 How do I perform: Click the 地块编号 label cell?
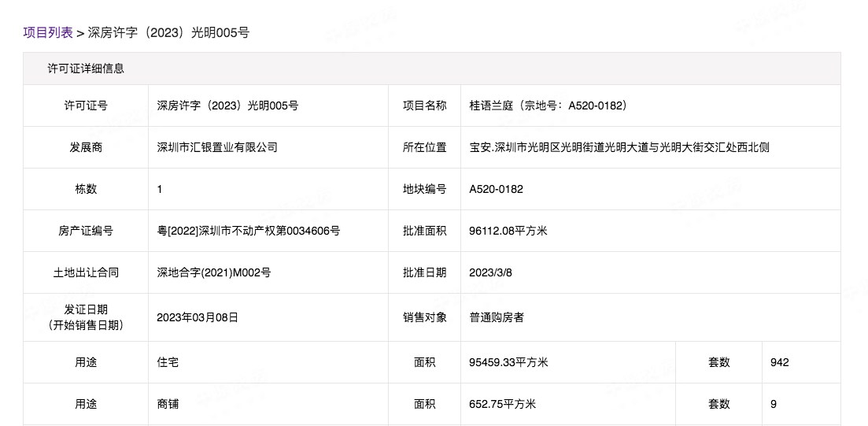tap(425, 189)
